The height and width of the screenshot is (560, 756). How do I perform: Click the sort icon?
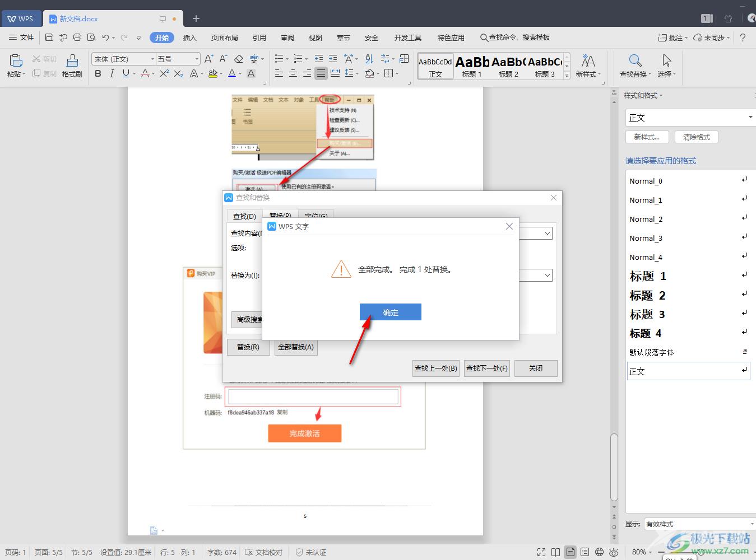(369, 59)
